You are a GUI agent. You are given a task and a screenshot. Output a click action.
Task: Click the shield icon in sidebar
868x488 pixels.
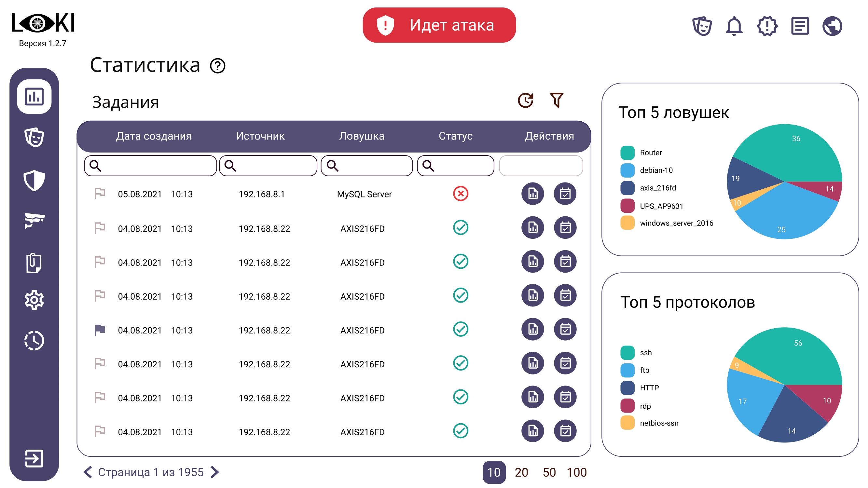[34, 180]
